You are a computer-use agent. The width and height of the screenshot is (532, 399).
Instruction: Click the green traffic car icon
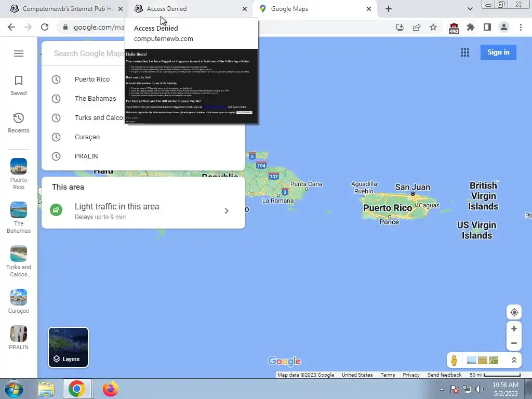click(x=56, y=210)
